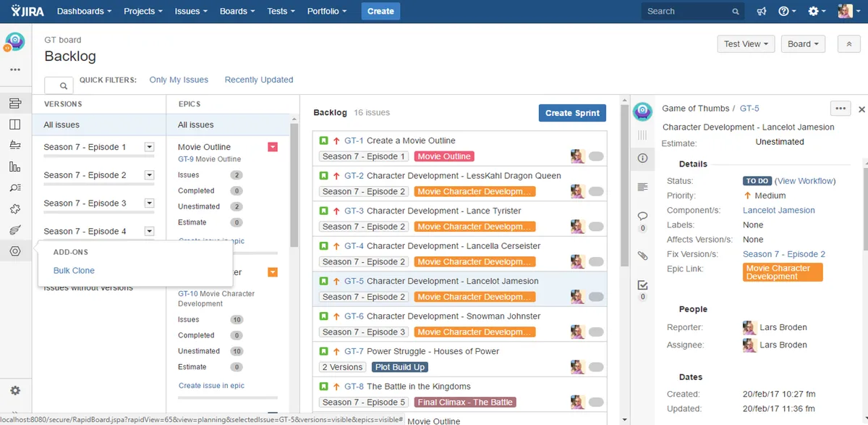Open the Releases ship icon in sidebar
Screen dimensions: 868x425
15,145
